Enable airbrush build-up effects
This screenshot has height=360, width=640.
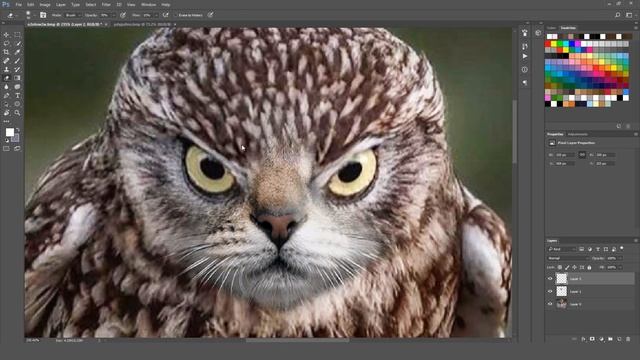[165, 15]
